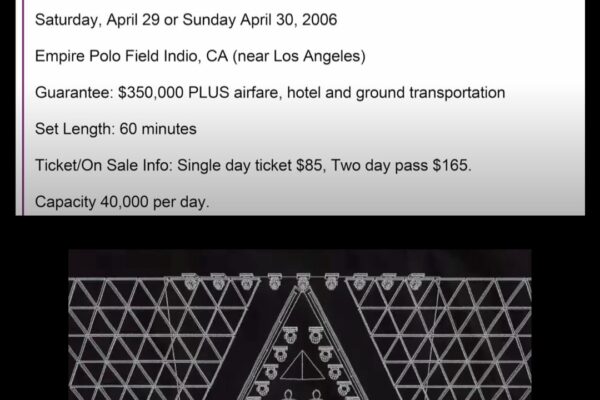Click the pyramid stage diagram image
Screen dimensions: 600x400
point(300,325)
